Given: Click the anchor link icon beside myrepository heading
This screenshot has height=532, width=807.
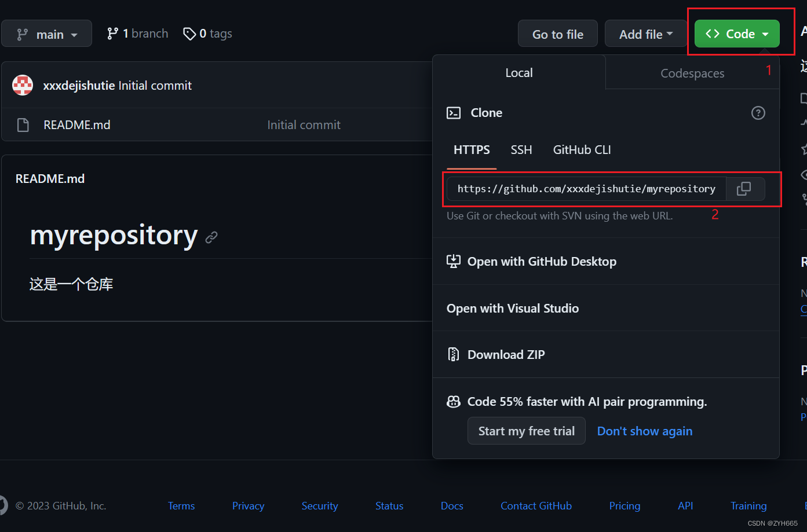Looking at the screenshot, I should coord(211,237).
